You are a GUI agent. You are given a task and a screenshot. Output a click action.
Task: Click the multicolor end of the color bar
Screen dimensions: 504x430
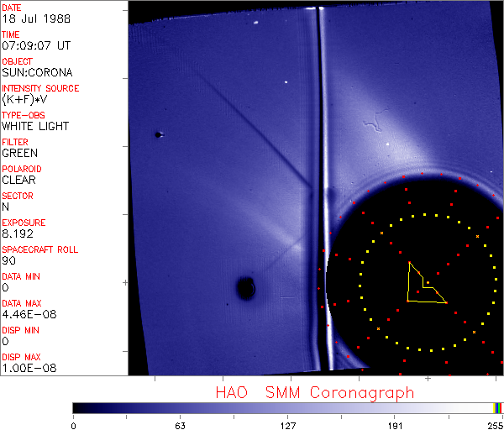click(499, 407)
